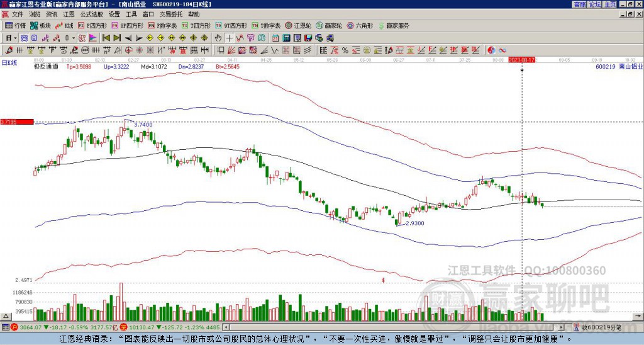This screenshot has height=345, width=644.
Task: Open the 9P四方形 tool
Action: (x=127, y=26)
